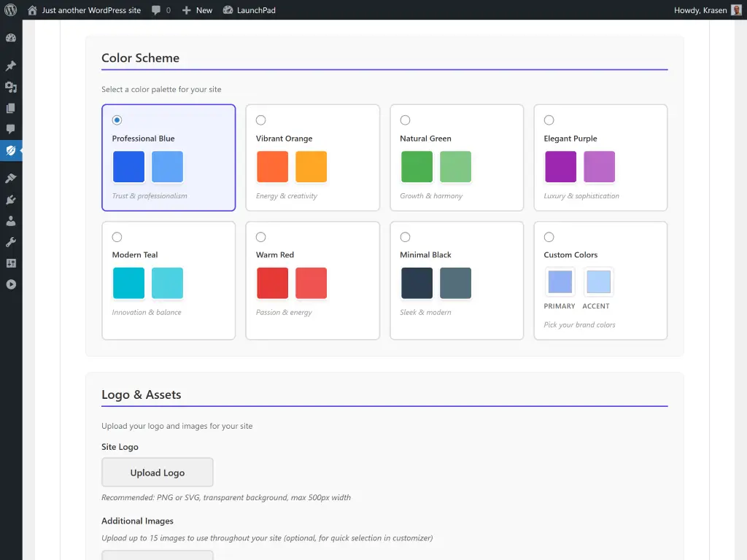Open the Comments icon in the sidebar
747x560 pixels.
[11, 129]
